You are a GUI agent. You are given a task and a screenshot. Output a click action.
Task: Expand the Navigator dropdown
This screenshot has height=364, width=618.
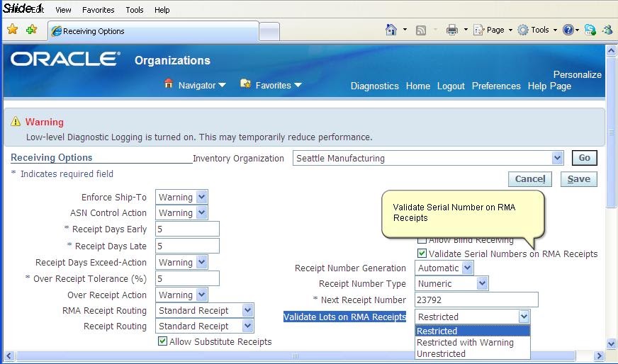click(222, 85)
